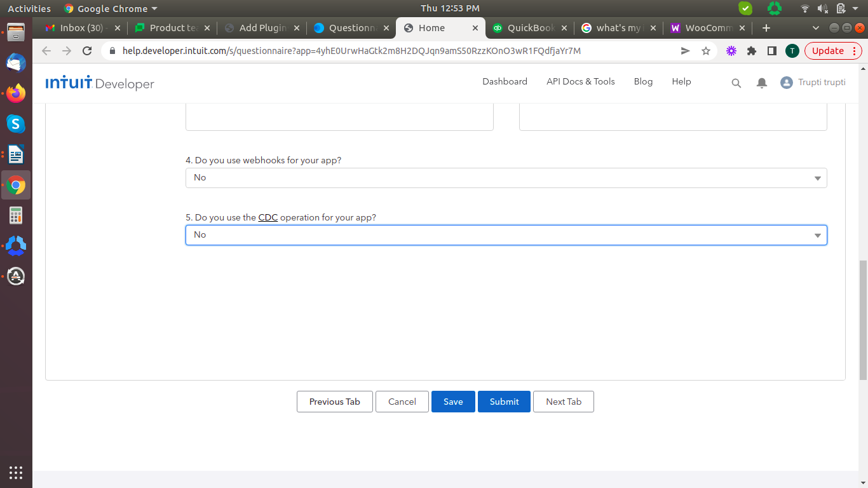Open the CDC operation dropdown
The width and height of the screenshot is (868, 488).
click(x=506, y=235)
